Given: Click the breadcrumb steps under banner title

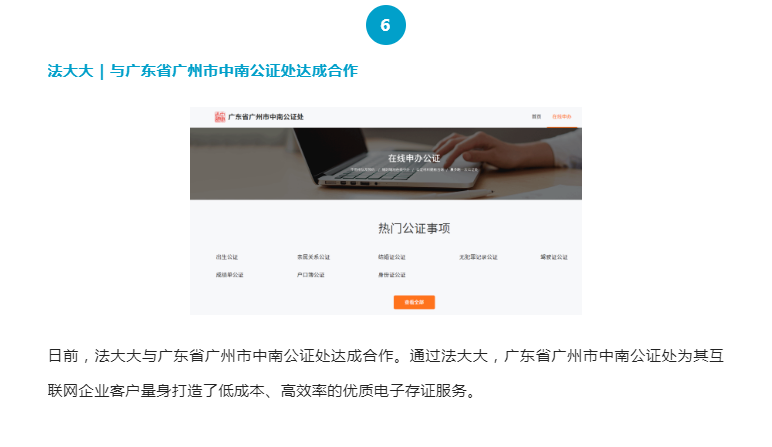Looking at the screenshot, I should [414, 169].
